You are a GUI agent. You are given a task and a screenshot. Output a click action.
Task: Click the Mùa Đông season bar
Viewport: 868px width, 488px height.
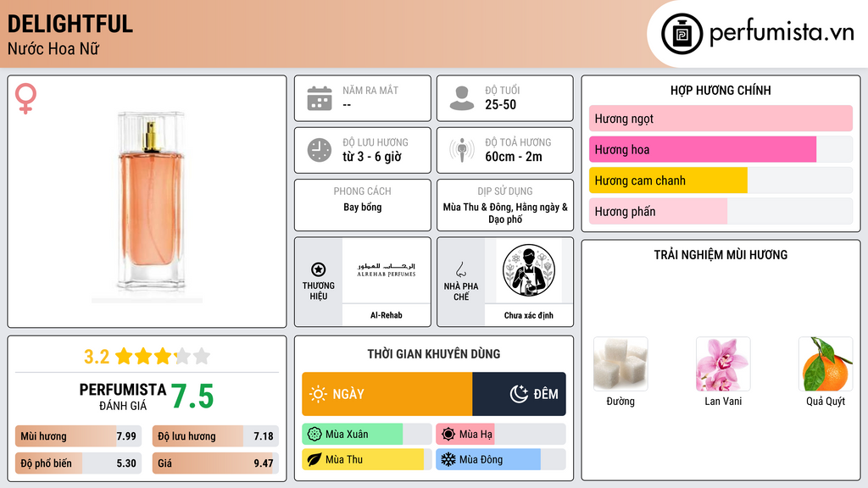tap(500, 460)
